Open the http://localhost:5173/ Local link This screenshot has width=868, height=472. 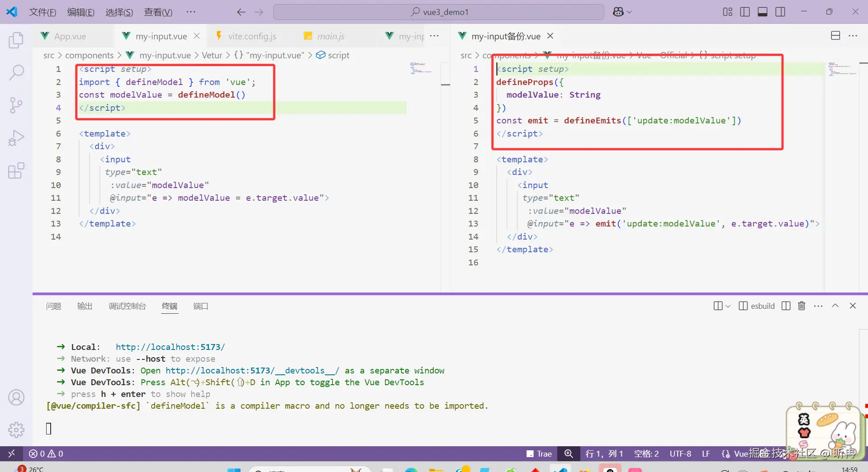(170, 347)
